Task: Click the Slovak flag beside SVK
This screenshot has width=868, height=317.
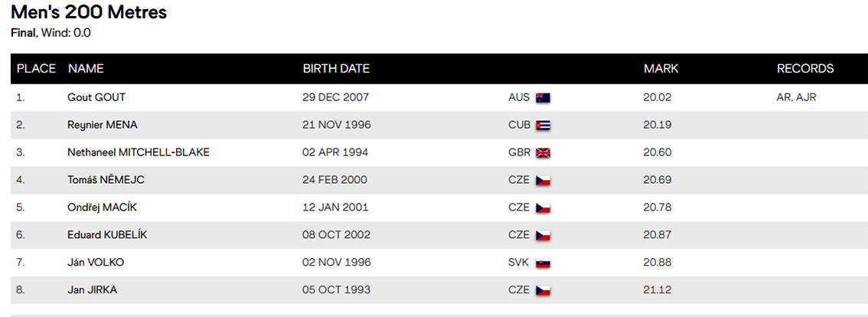Action: [543, 263]
